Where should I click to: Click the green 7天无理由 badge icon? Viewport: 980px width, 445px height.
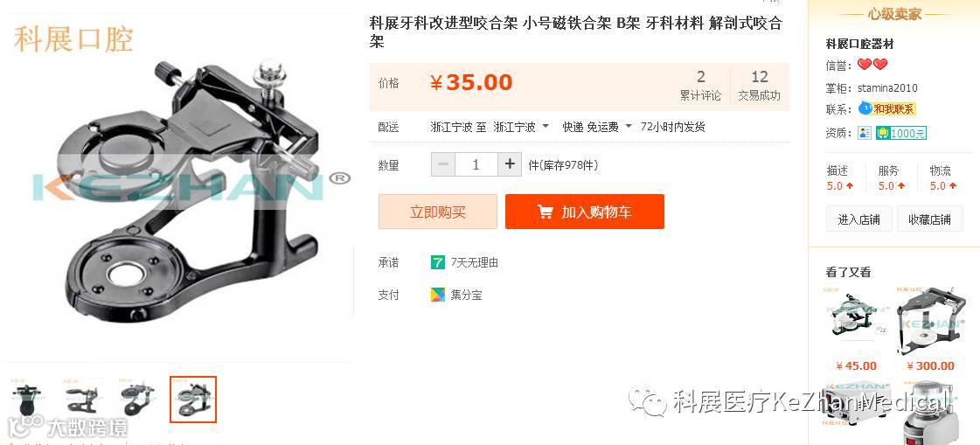[437, 262]
